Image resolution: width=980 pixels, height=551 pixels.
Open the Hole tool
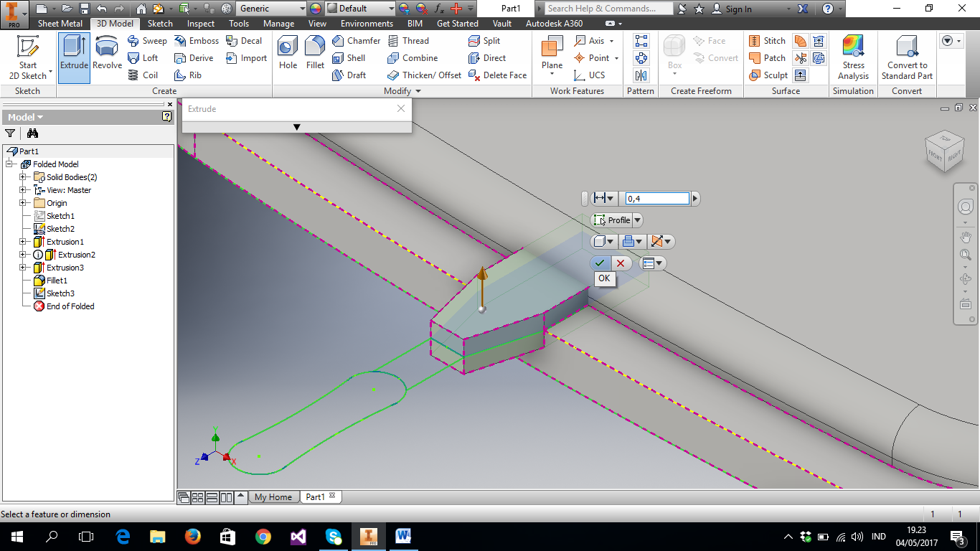coord(287,57)
